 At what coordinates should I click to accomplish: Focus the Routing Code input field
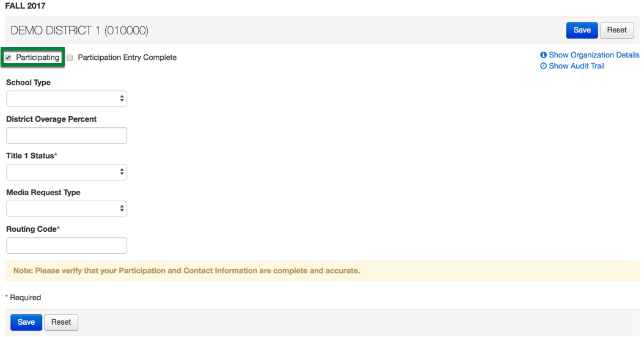(x=67, y=245)
